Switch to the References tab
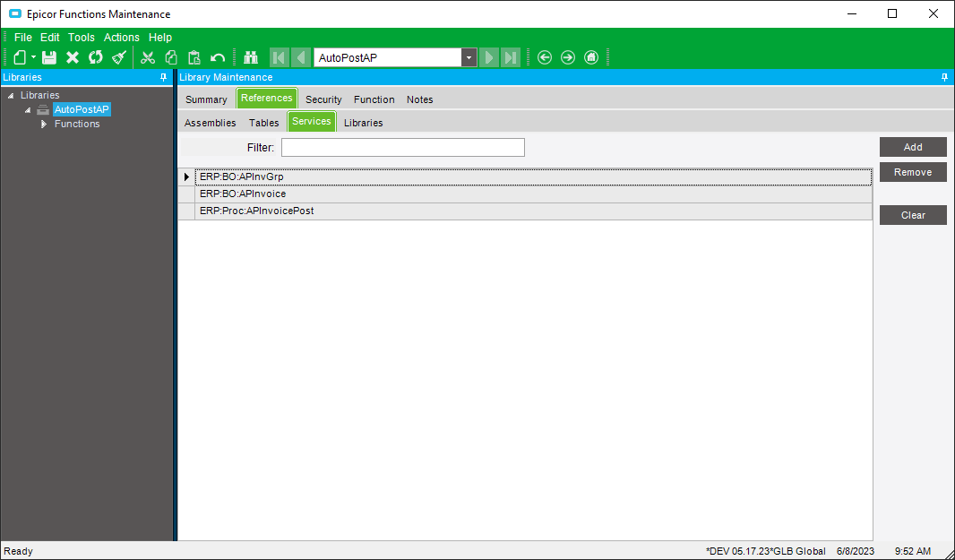955x560 pixels. pyautogui.click(x=267, y=98)
